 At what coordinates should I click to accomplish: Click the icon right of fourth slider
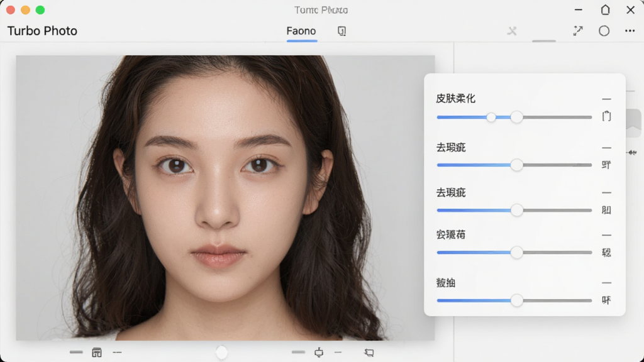tap(606, 253)
